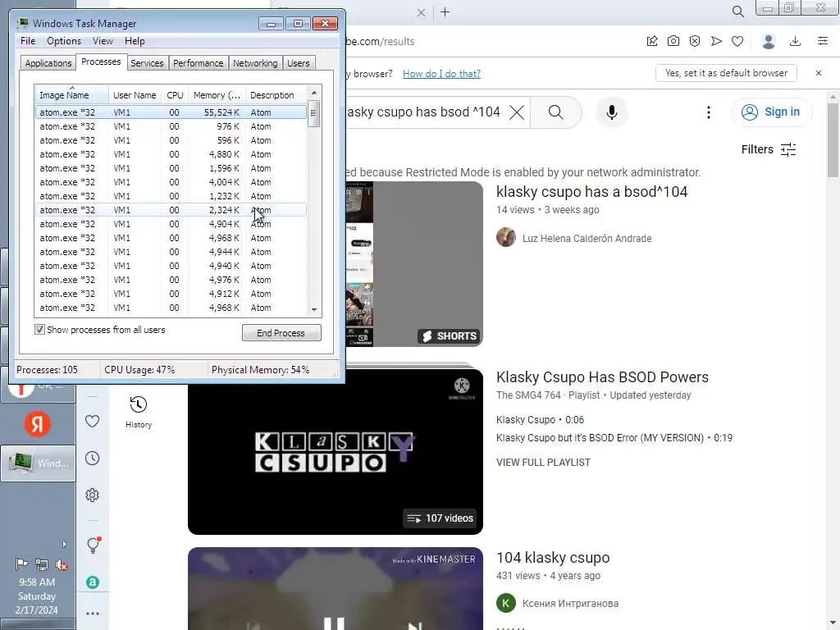The image size is (840, 630).
Task: Open the Help menu in Task Manager
Action: [135, 41]
